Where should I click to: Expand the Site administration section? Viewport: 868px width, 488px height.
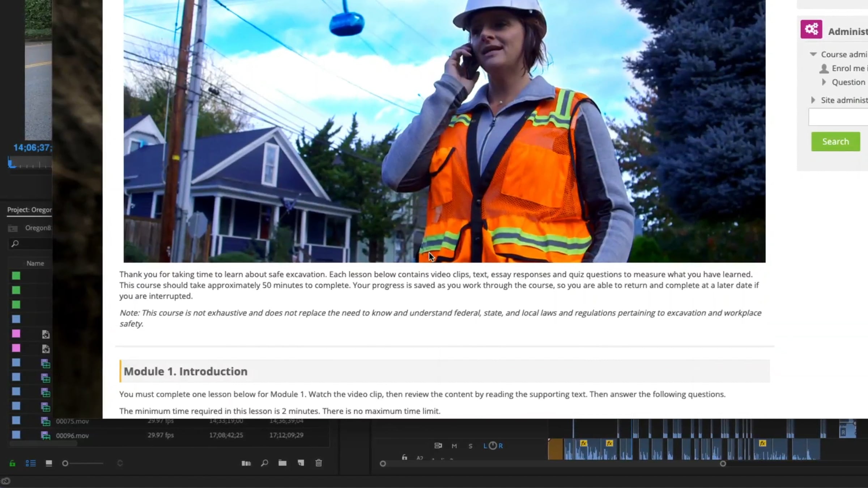(x=813, y=100)
